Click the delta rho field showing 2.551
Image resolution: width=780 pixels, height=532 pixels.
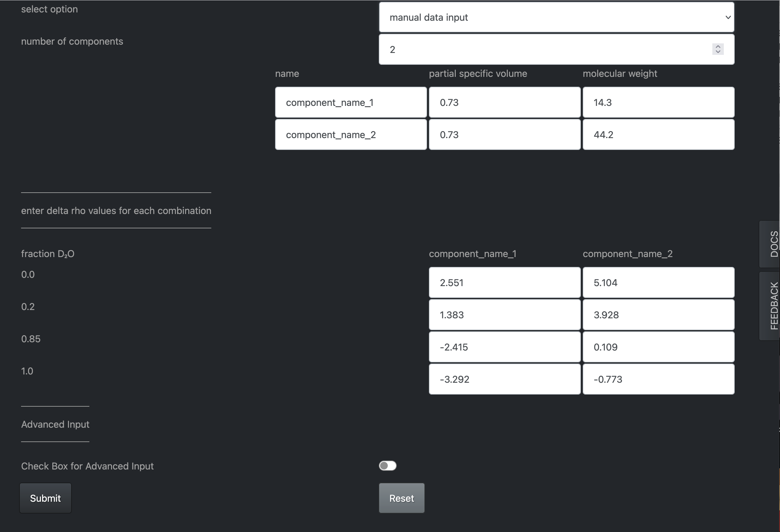click(505, 283)
